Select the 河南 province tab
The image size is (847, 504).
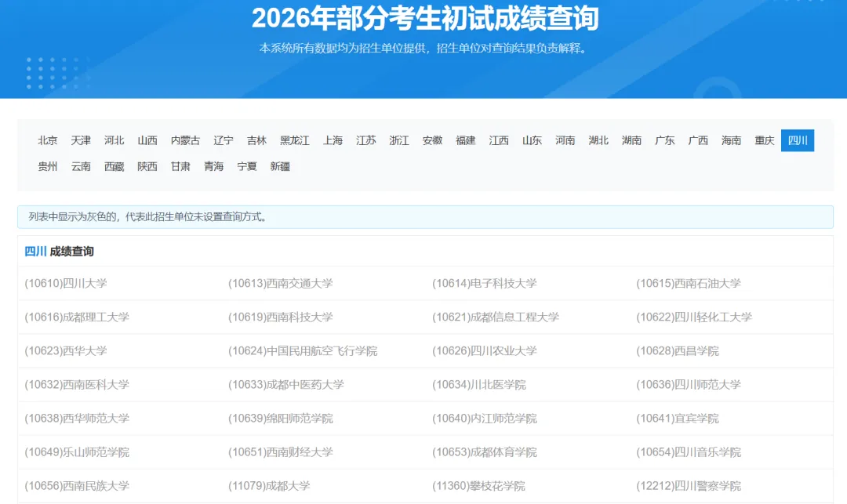coord(565,140)
